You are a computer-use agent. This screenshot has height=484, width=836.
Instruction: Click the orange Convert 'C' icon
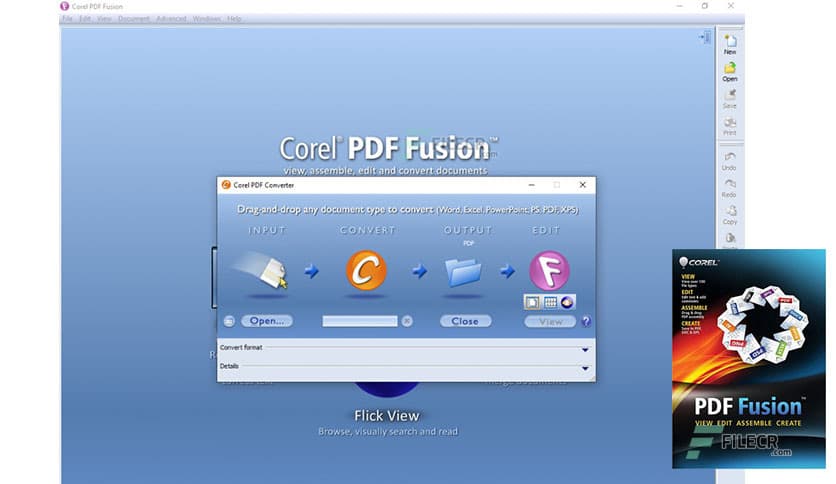(x=366, y=270)
